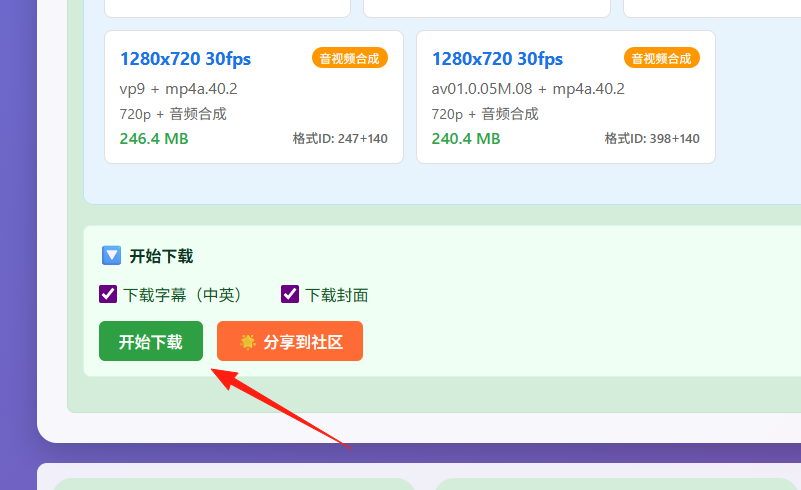Click the 格式ID: 247+140 text
The width and height of the screenshot is (801, 490).
[x=340, y=138]
